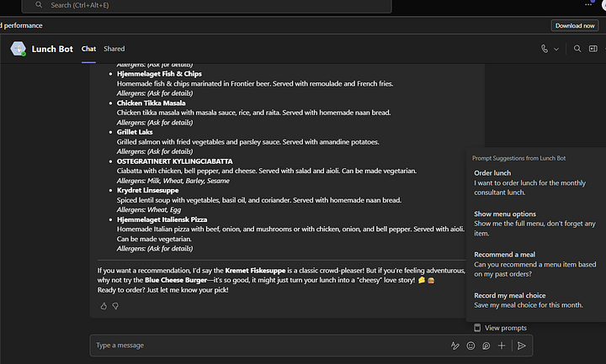
Task: Open the Loop components icon in compose box
Action: (x=486, y=346)
